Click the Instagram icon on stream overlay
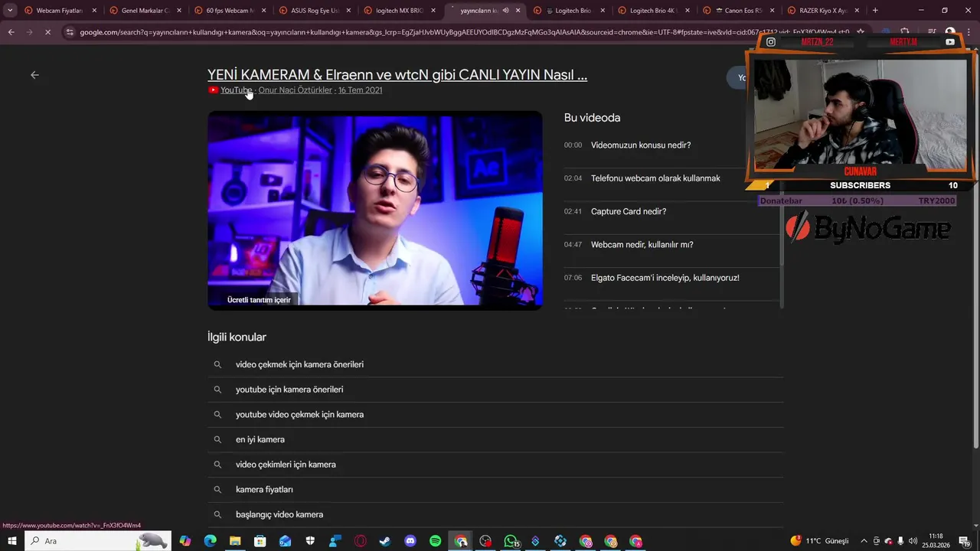The height and width of the screenshot is (551, 980). 771,42
